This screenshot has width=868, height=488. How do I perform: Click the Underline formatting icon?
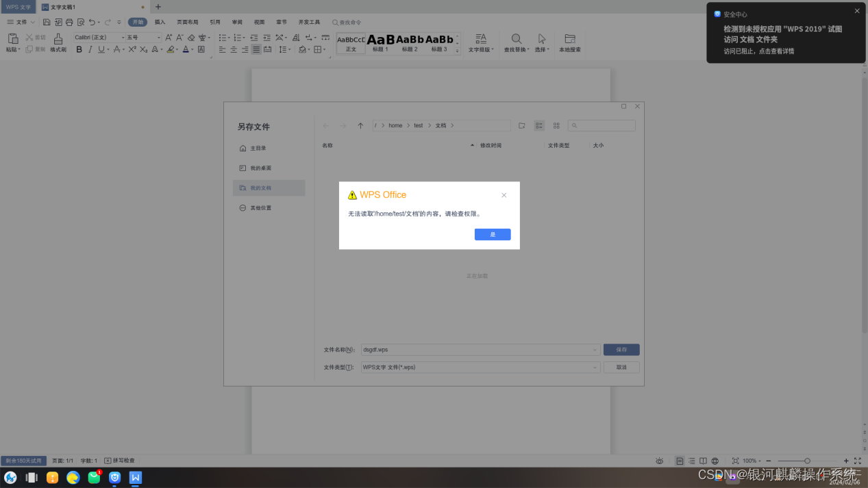tap(101, 49)
